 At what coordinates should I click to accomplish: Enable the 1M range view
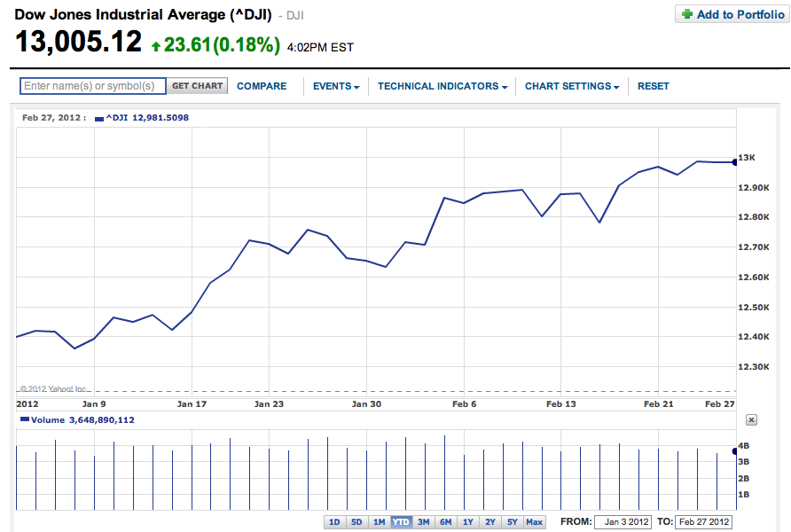(379, 522)
